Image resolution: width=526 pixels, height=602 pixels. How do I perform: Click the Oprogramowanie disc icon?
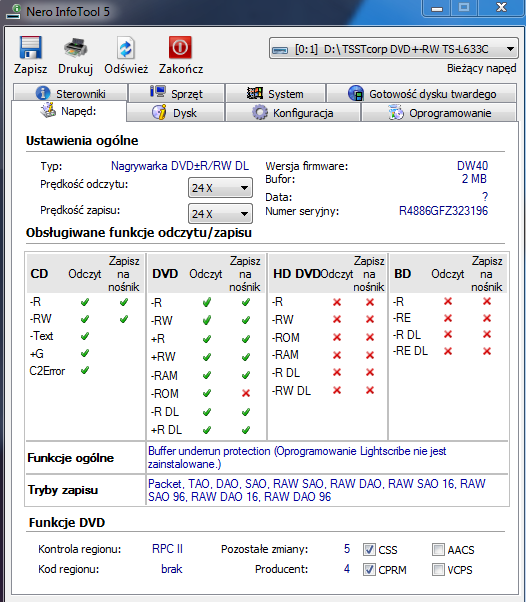point(396,112)
